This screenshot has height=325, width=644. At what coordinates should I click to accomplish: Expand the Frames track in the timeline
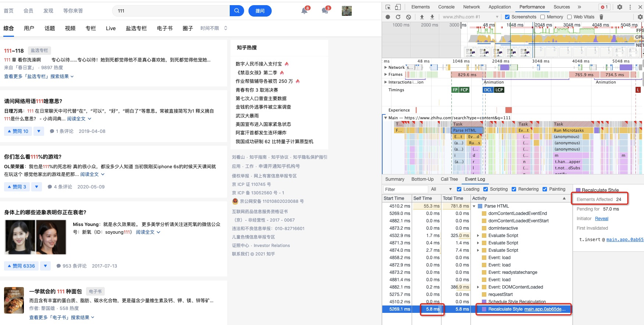[386, 74]
